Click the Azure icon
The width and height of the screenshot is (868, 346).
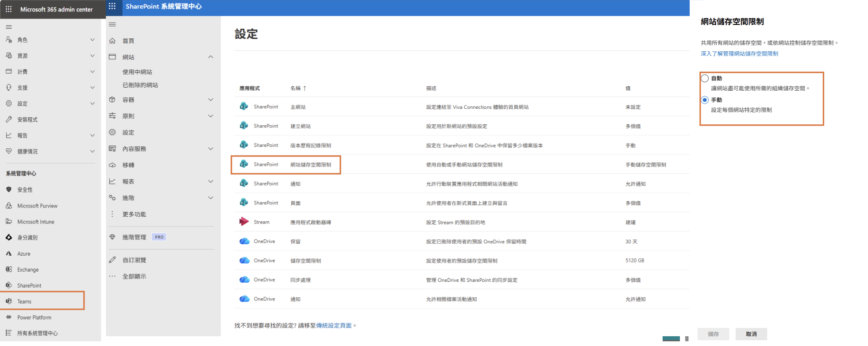pos(8,253)
